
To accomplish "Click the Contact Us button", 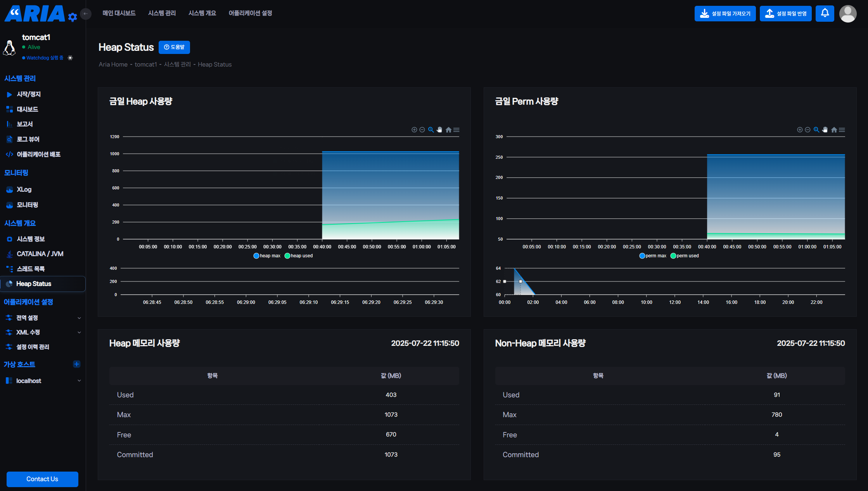I will (42, 479).
